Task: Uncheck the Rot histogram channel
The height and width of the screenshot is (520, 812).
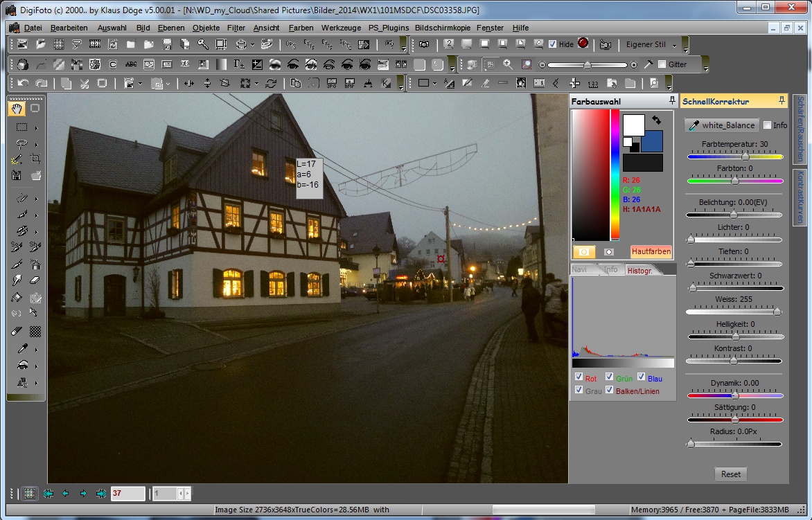Action: (579, 377)
